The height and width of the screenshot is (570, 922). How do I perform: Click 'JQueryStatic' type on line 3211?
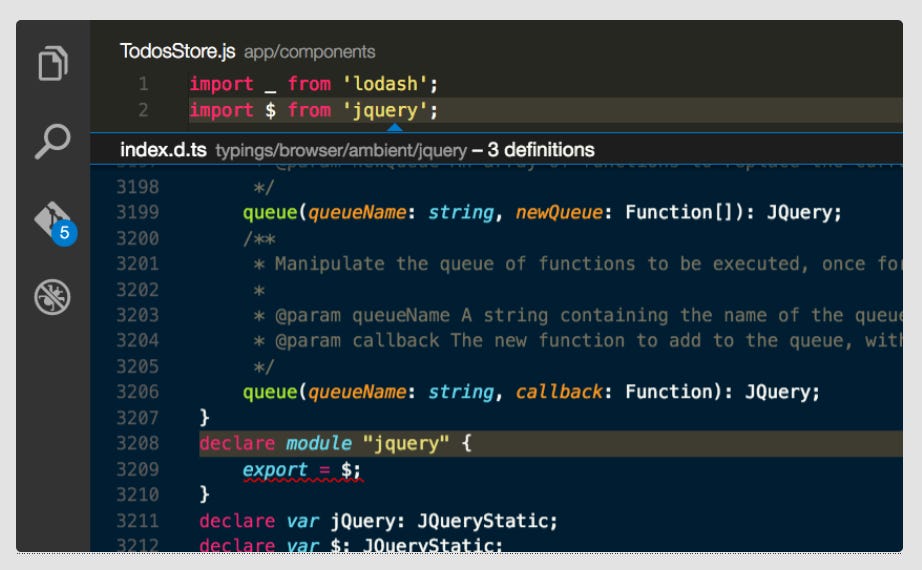[482, 521]
